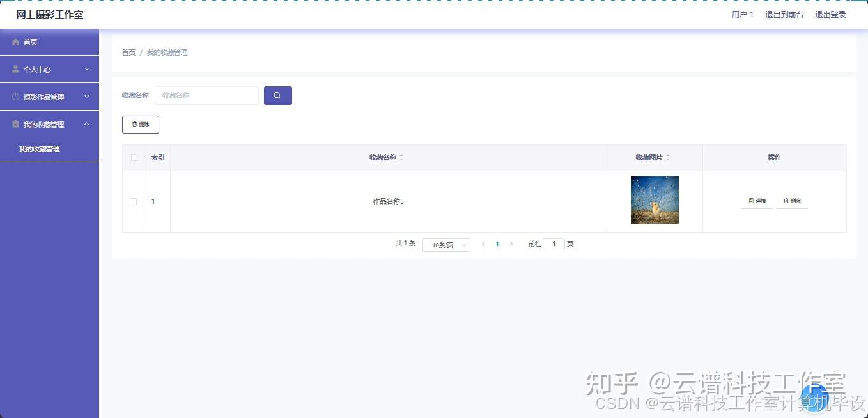
Task: Collapse the 我的收藏管理 sidebar section
Action: tap(49, 124)
